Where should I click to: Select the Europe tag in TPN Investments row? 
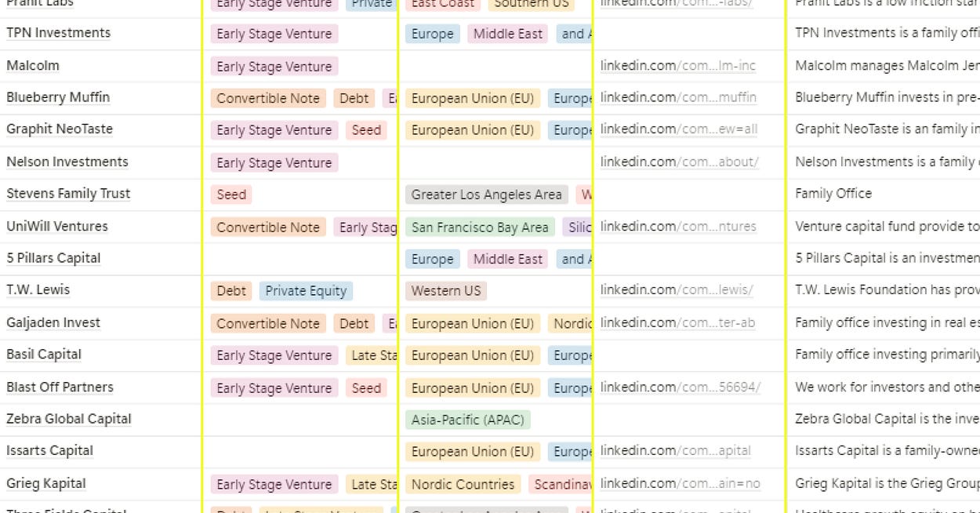click(433, 34)
